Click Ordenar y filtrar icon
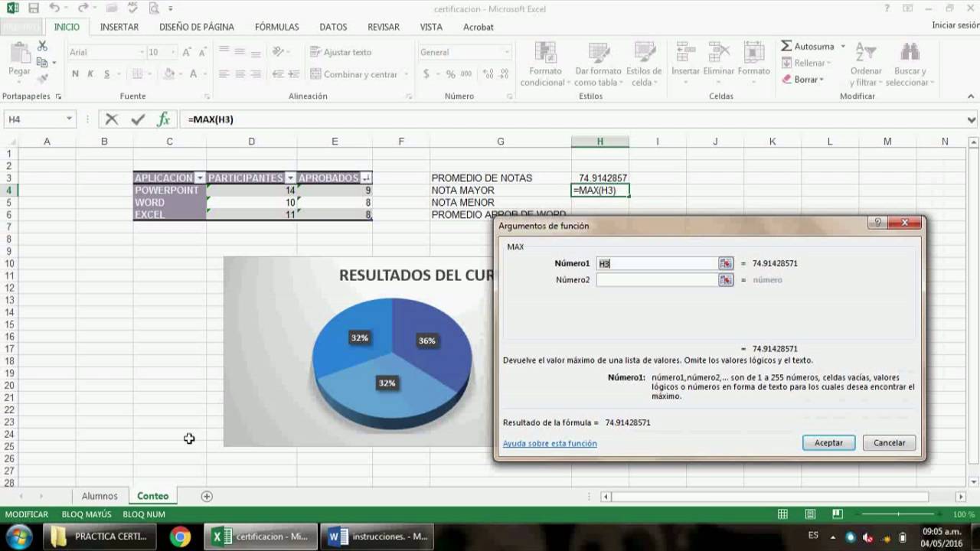The width and height of the screenshot is (980, 551). pos(866,53)
